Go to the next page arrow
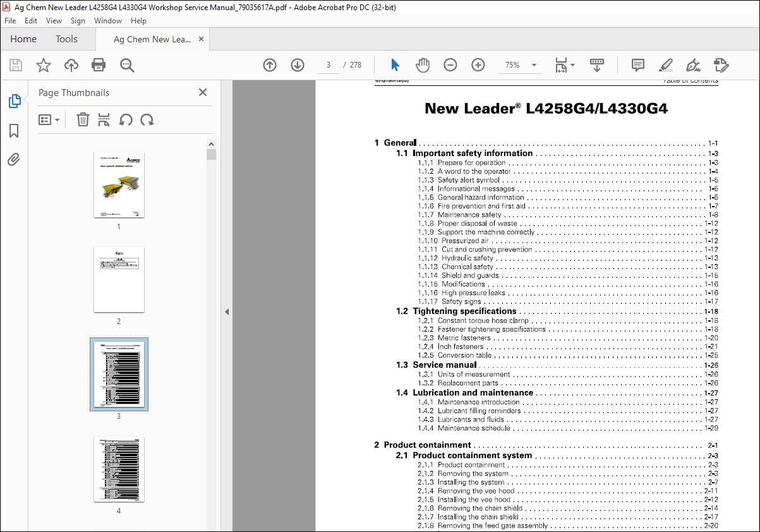 [x=298, y=65]
